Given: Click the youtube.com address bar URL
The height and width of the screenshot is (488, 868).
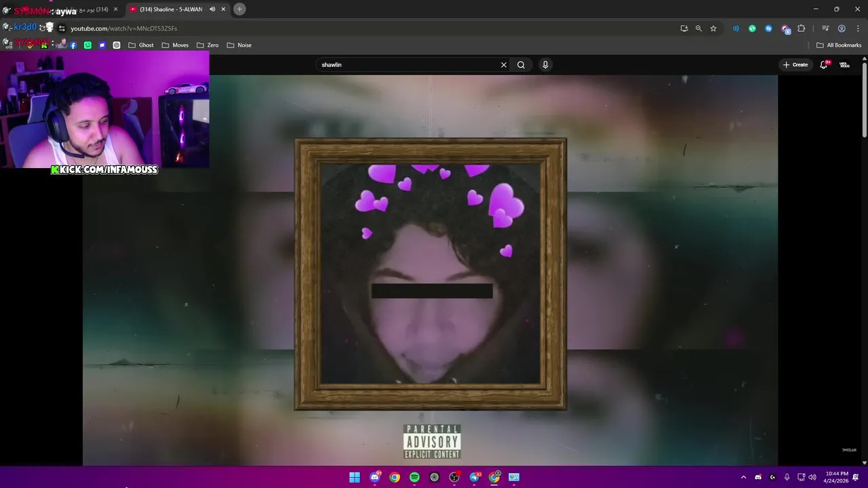Looking at the screenshot, I should pyautogui.click(x=124, y=28).
